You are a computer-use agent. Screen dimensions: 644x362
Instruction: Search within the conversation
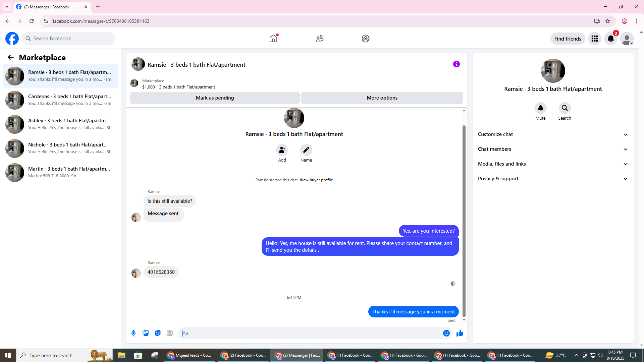coord(565,108)
